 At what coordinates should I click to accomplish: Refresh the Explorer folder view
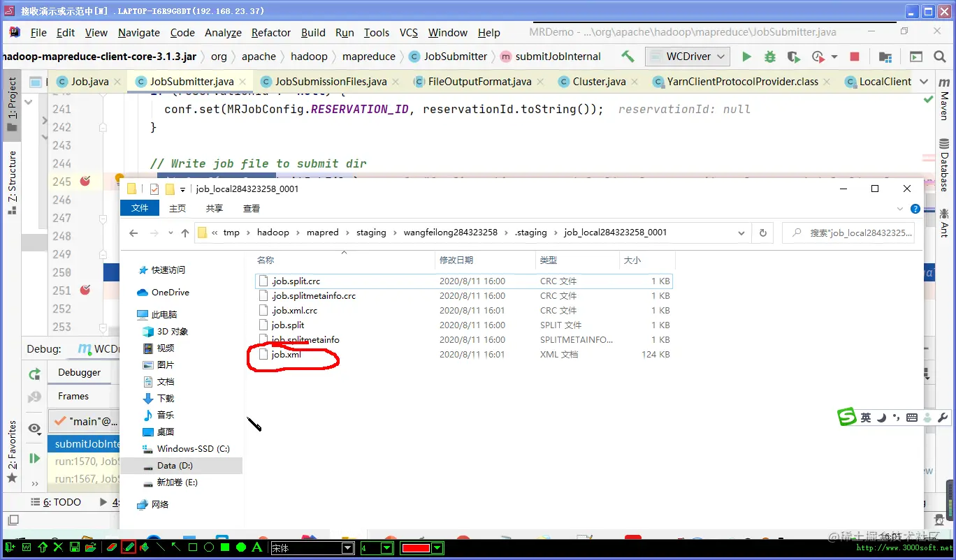pos(762,233)
